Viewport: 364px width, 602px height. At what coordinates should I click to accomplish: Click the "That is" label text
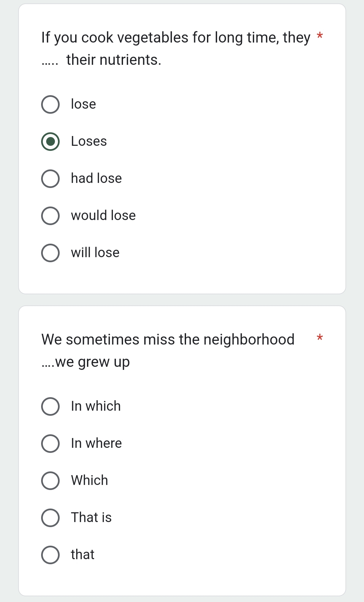pos(91,518)
